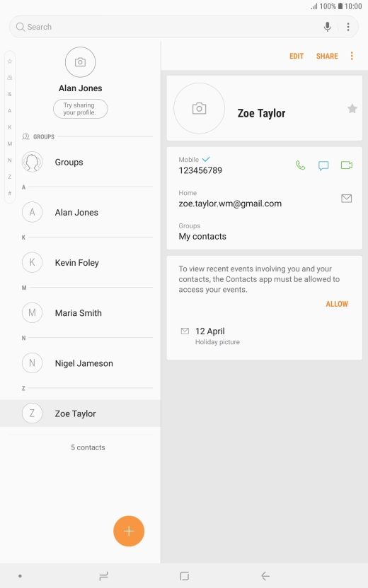Tap the camera icon above Alan Jones profile
Image resolution: width=368 pixels, height=588 pixels.
click(81, 62)
